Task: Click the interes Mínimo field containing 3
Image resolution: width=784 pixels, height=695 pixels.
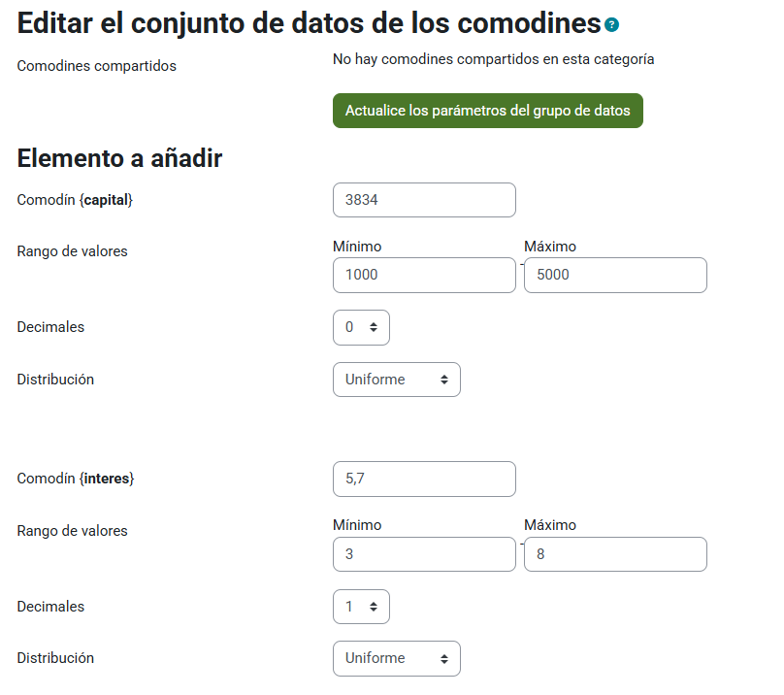Action: 424,554
